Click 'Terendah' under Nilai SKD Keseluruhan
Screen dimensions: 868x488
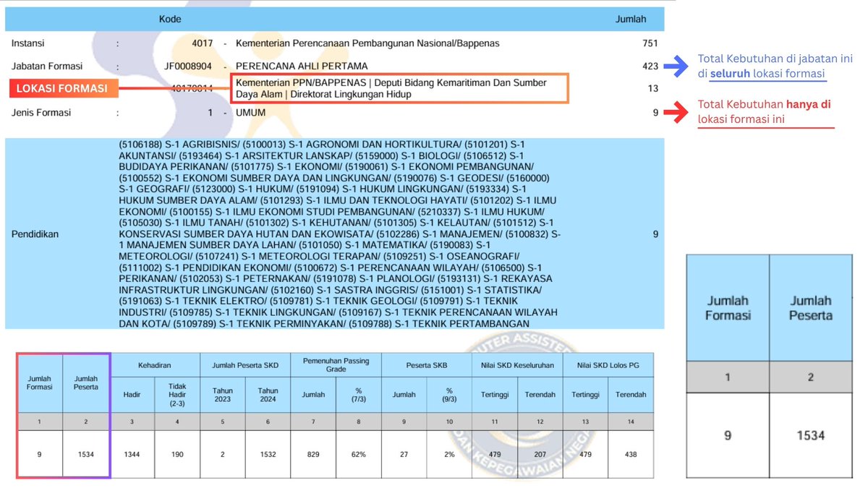tap(540, 395)
